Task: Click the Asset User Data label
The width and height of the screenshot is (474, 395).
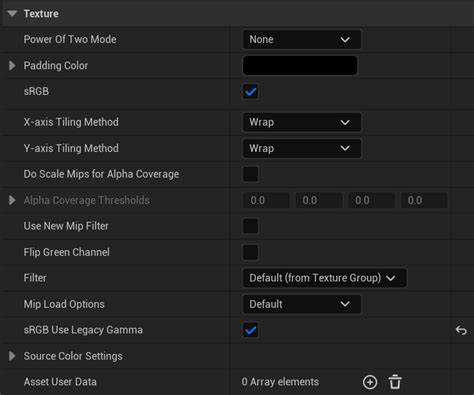Action: pyautogui.click(x=60, y=382)
